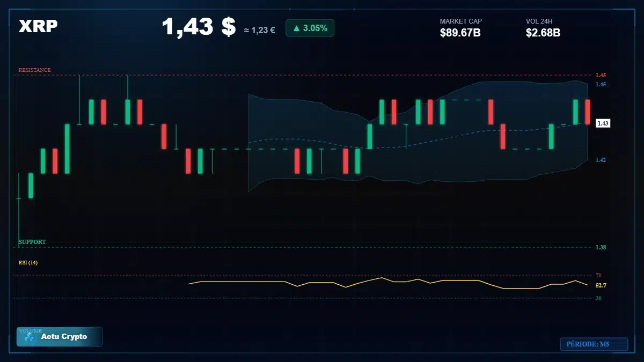Click the last red candlestick at right edge
This screenshot has height=362, width=644.
pyautogui.click(x=588, y=112)
